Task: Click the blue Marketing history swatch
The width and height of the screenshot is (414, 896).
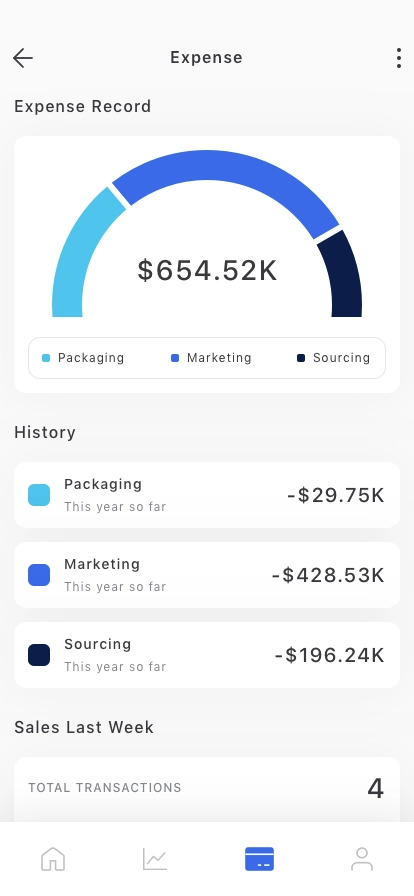Action: (x=39, y=575)
